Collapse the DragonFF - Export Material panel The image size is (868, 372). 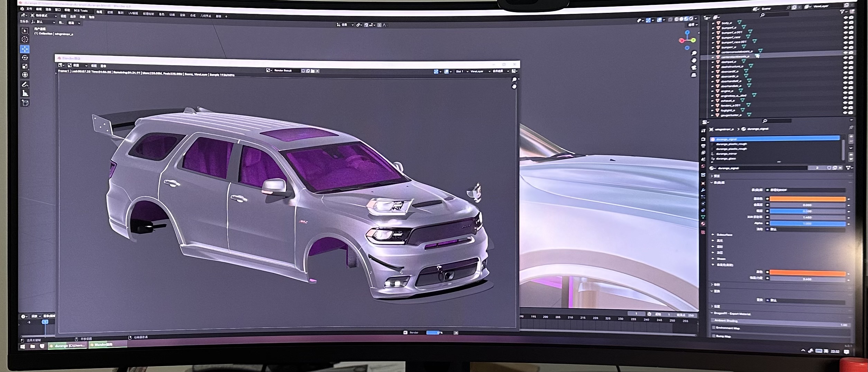pyautogui.click(x=712, y=313)
